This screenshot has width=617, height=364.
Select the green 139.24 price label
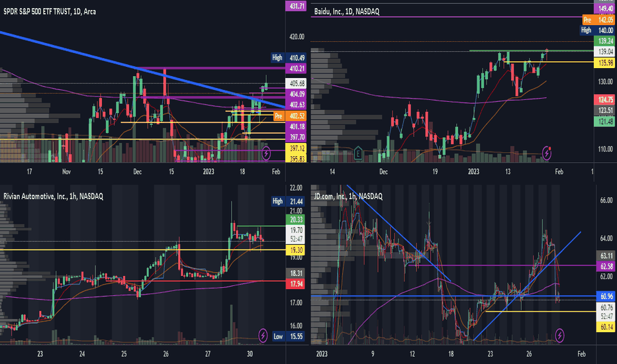click(x=604, y=41)
